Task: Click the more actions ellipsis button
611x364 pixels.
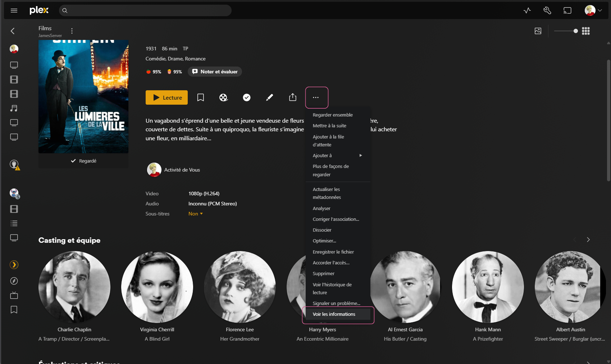Action: [316, 97]
